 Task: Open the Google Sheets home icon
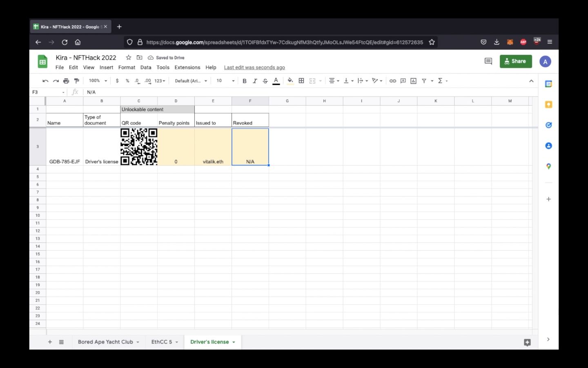click(x=42, y=62)
